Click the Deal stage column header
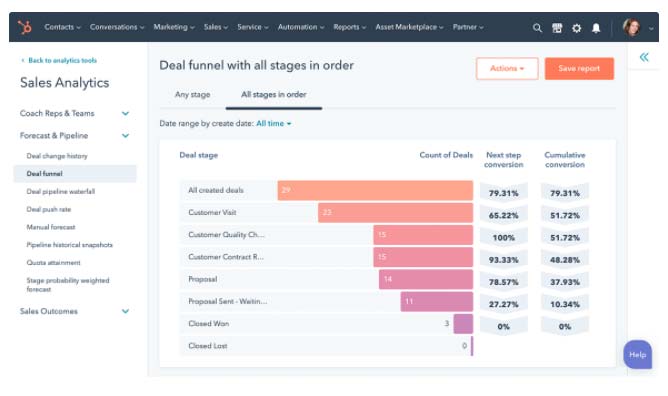 pos(199,155)
